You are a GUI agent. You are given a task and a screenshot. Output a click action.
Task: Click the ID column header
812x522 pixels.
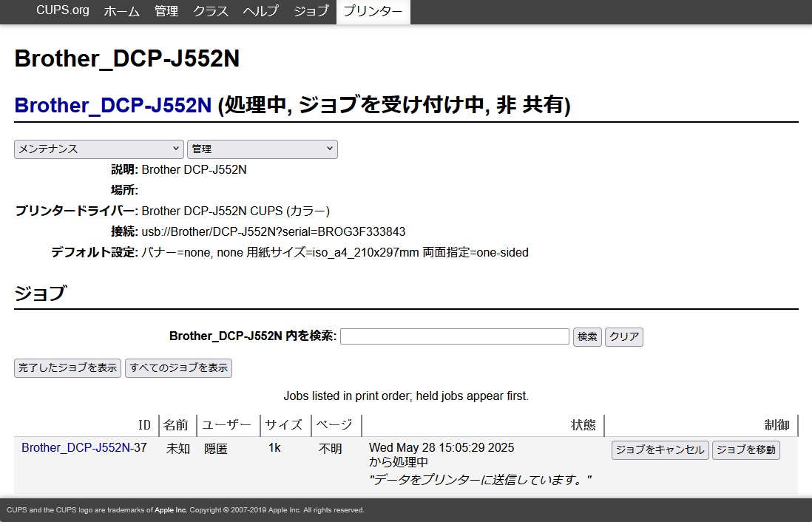[144, 425]
